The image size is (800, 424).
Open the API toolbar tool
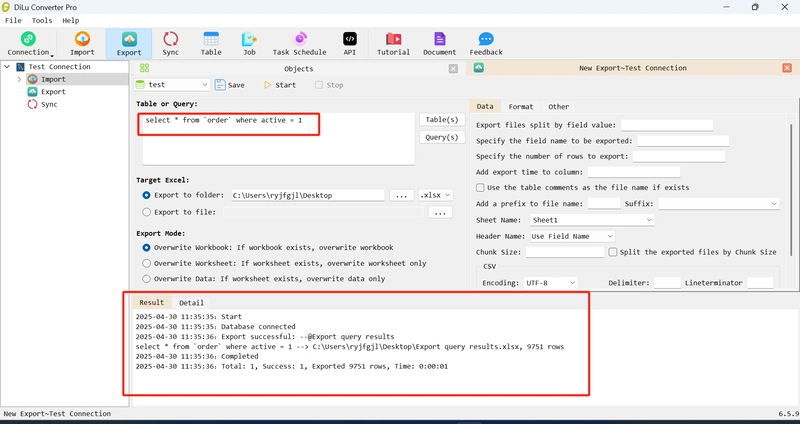pos(349,43)
